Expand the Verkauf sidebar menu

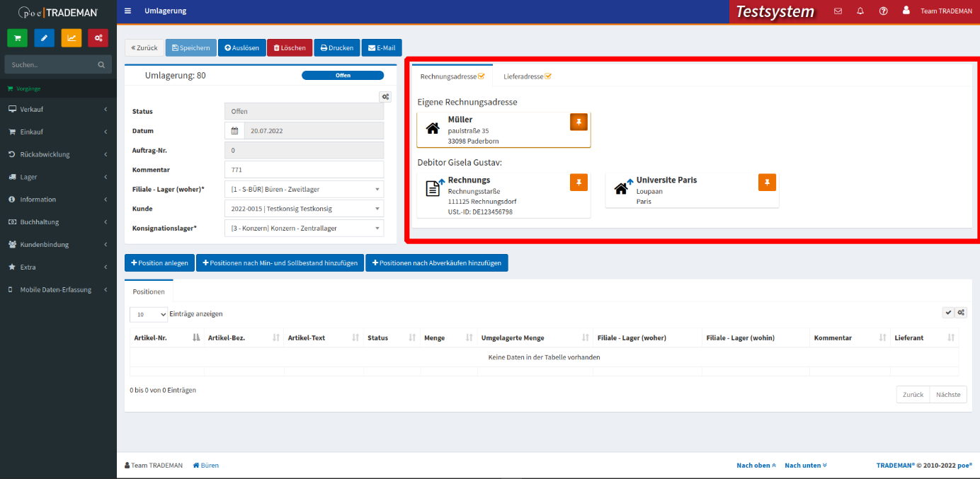click(58, 110)
